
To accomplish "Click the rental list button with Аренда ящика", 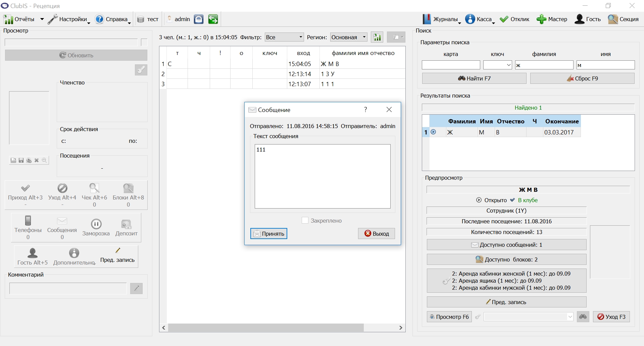I will pos(507,281).
